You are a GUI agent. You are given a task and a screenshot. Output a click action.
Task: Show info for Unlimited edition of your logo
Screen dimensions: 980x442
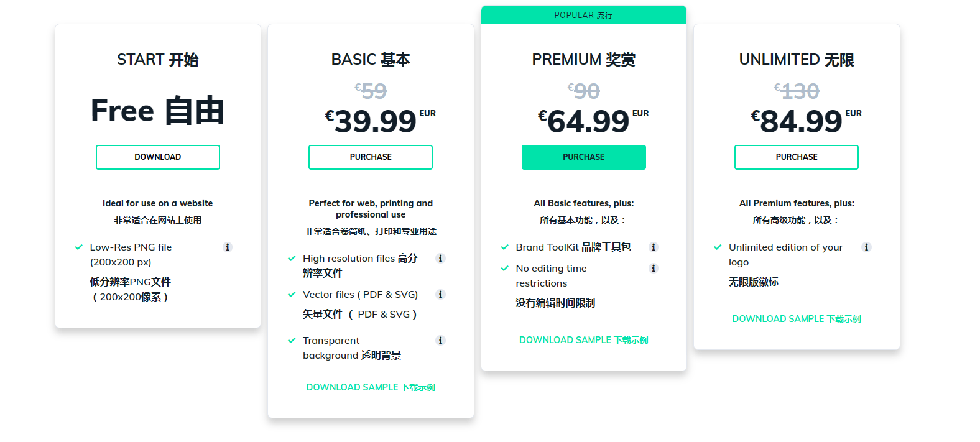(x=866, y=247)
